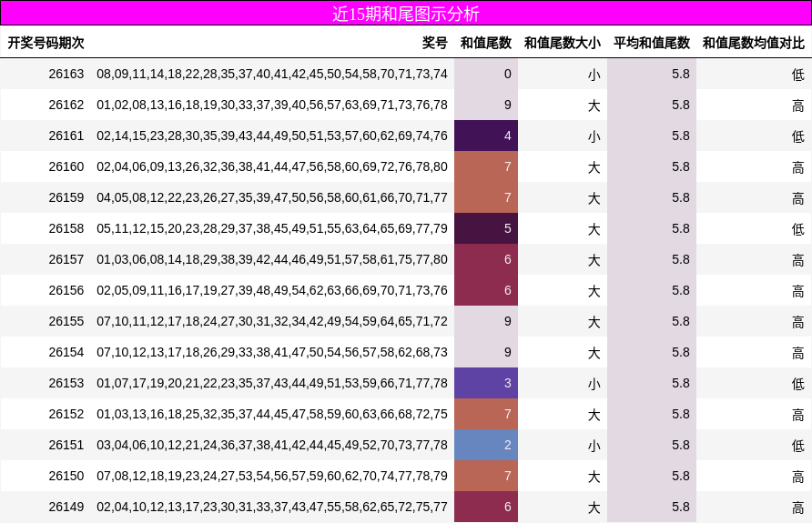The width and height of the screenshot is (812, 523).
Task: Click 小 size value in row 26163
Action: (594, 75)
